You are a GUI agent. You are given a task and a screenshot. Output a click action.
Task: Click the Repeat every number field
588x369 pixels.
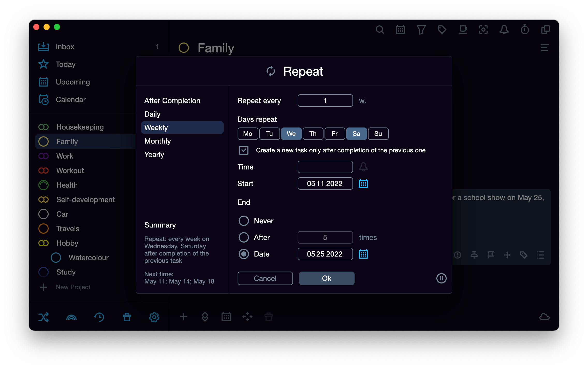325,101
